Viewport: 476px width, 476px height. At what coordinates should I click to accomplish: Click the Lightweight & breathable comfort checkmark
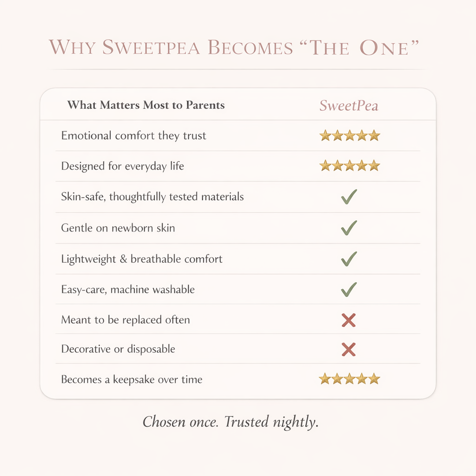[x=349, y=258]
